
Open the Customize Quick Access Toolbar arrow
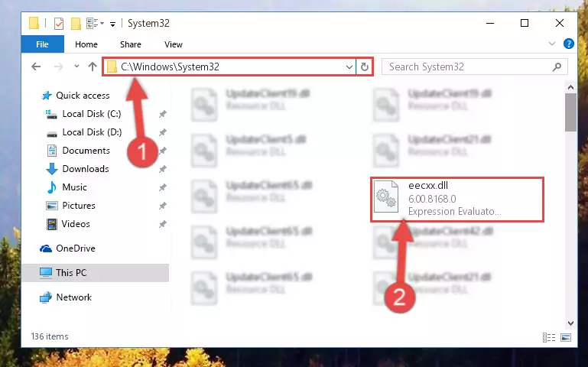coord(112,24)
